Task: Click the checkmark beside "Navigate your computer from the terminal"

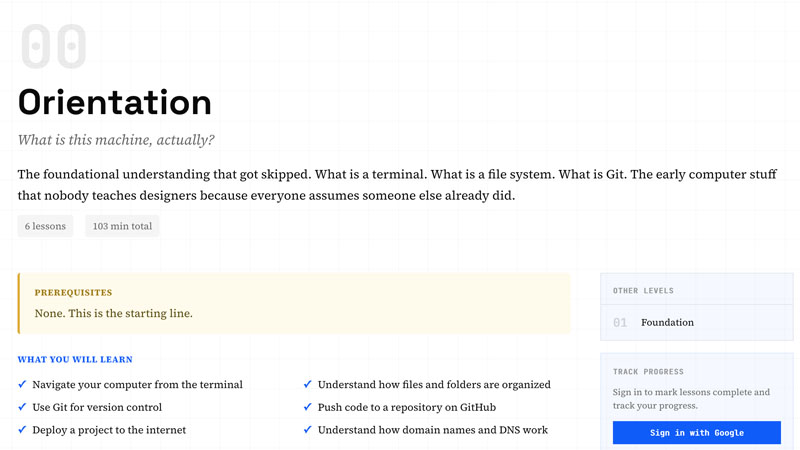Action: click(22, 384)
